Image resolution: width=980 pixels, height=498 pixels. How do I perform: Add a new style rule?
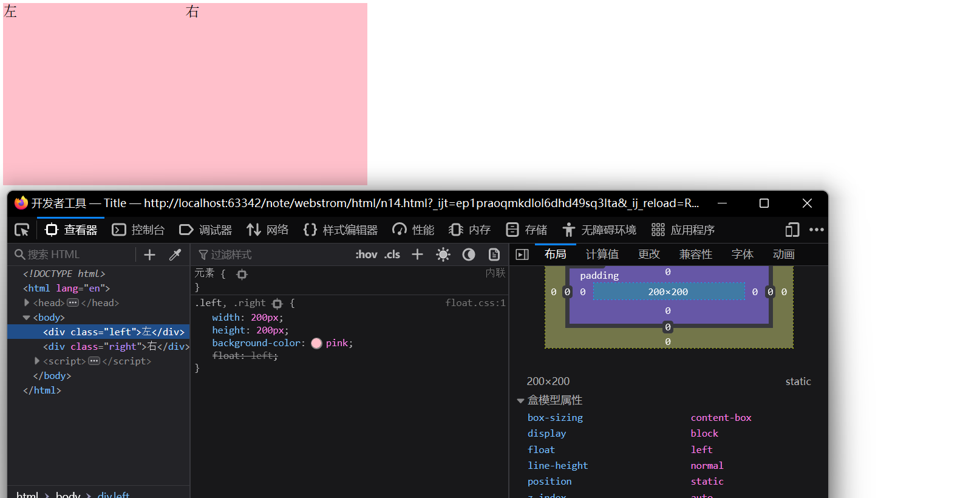pyautogui.click(x=417, y=254)
